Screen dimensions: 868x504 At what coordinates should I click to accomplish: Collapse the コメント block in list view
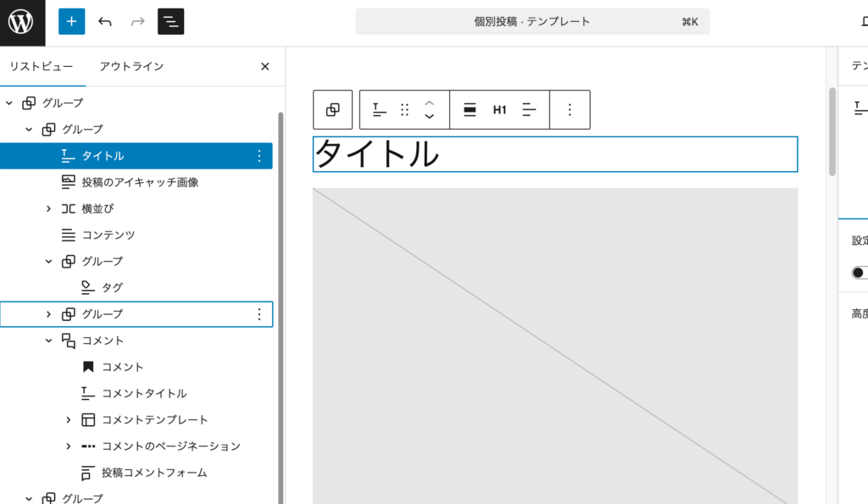pyautogui.click(x=48, y=341)
